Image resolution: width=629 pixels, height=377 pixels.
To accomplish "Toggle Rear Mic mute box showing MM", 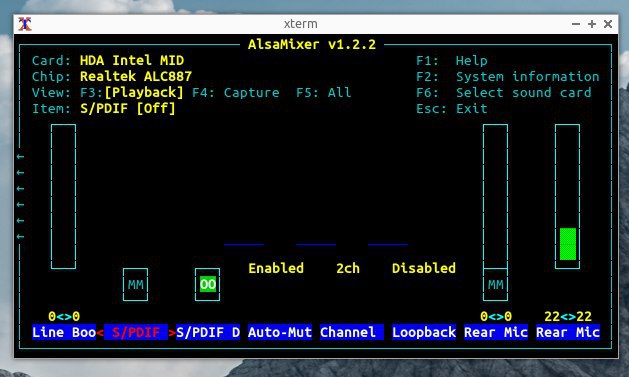I will [x=495, y=284].
